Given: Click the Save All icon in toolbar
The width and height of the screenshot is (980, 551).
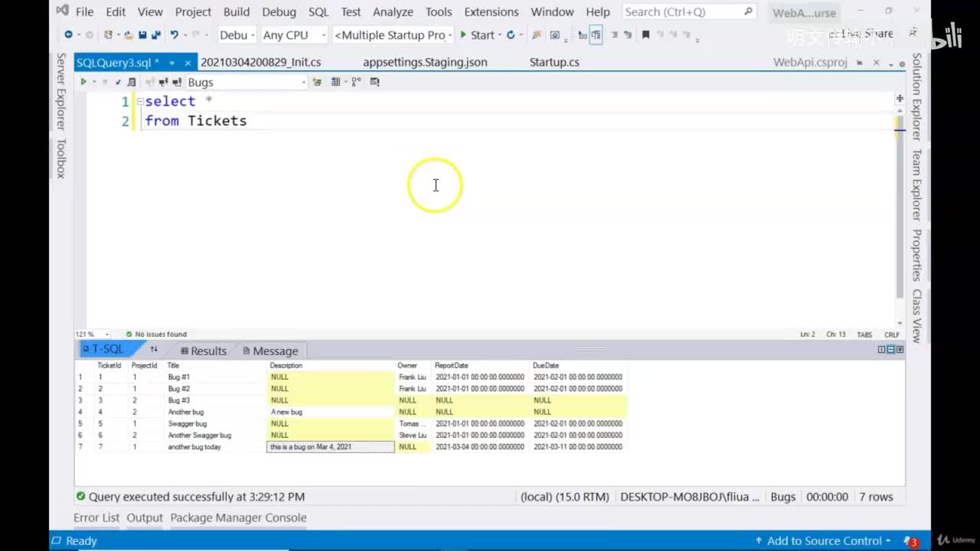Looking at the screenshot, I should tap(155, 35).
